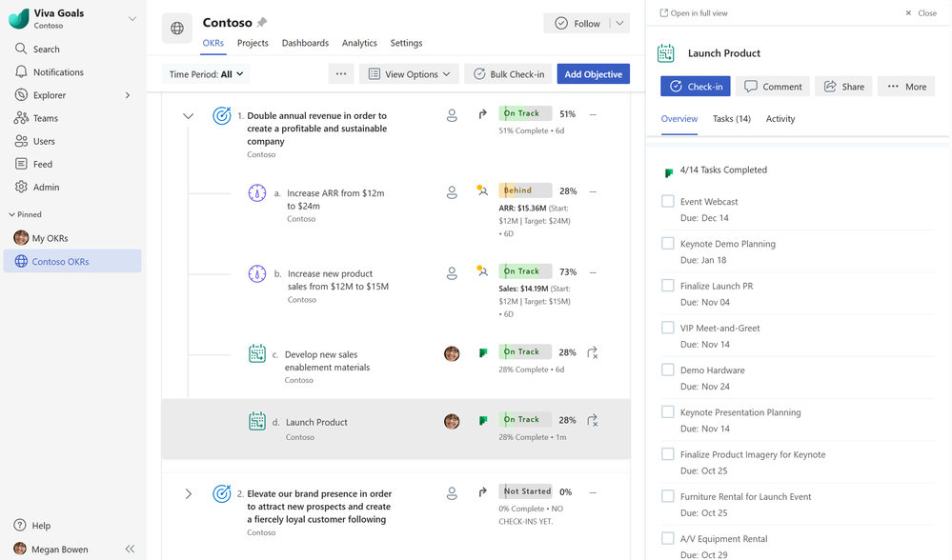Collapse the sidebar with double chevron
Image resolution: width=952 pixels, height=560 pixels.
pos(130,550)
